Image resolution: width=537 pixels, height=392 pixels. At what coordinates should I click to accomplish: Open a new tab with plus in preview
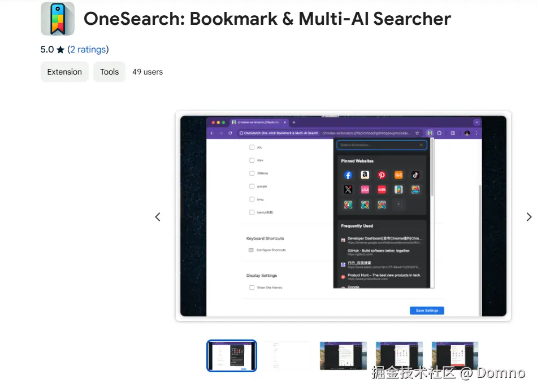(294, 122)
